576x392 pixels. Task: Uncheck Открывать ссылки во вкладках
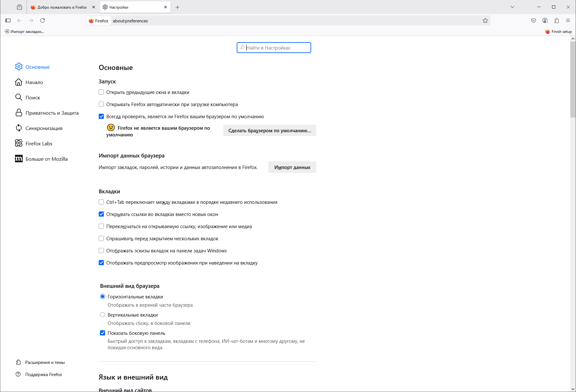[x=101, y=214]
